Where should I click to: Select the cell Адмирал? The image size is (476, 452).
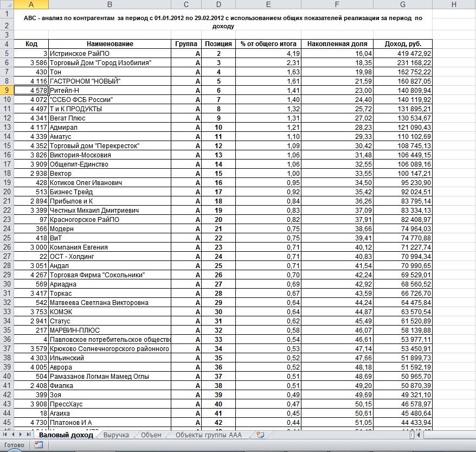(110, 128)
